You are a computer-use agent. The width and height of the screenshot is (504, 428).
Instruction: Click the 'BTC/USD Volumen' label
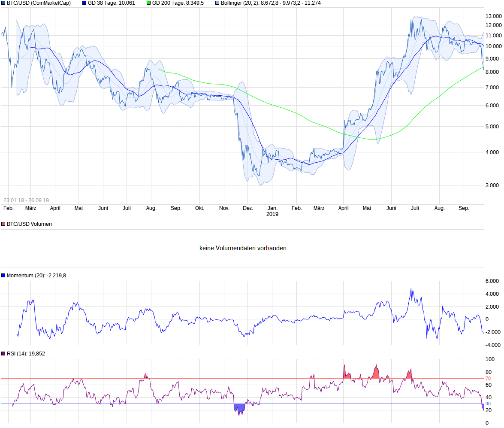point(29,224)
